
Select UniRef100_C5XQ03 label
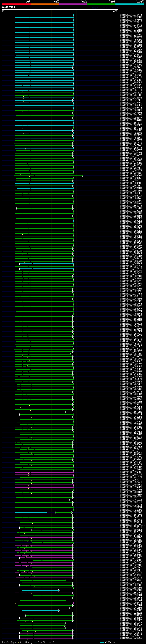click(131, 226)
